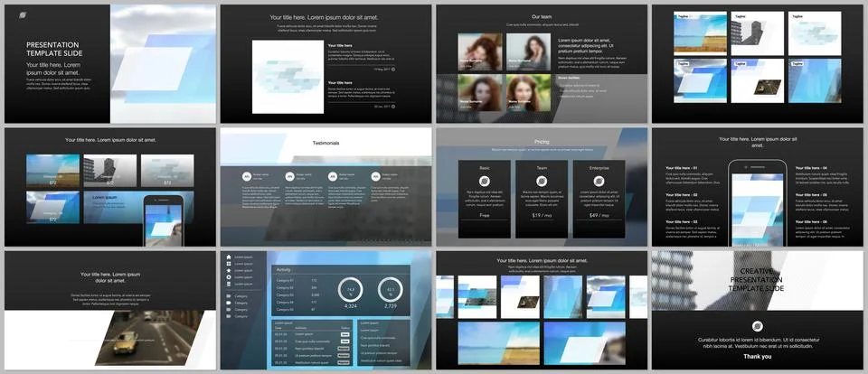This screenshot has width=868, height=374.
Task: Click the Your title here - 05 heading
Action: click(812, 195)
